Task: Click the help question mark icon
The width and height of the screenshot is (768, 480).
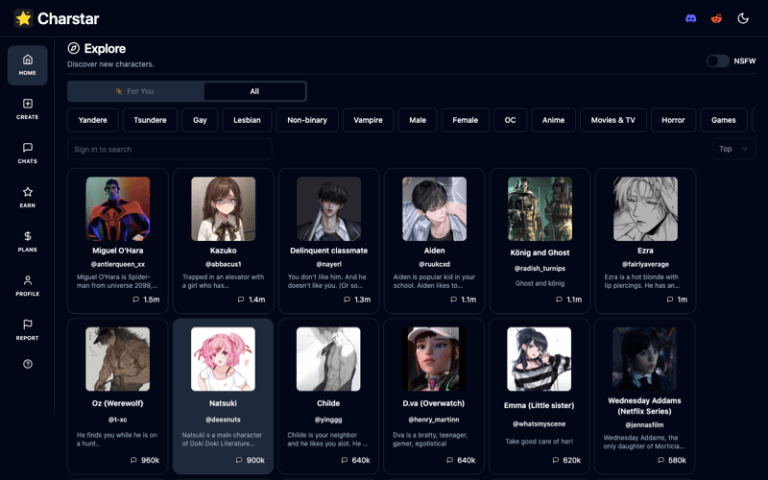Action: click(28, 364)
